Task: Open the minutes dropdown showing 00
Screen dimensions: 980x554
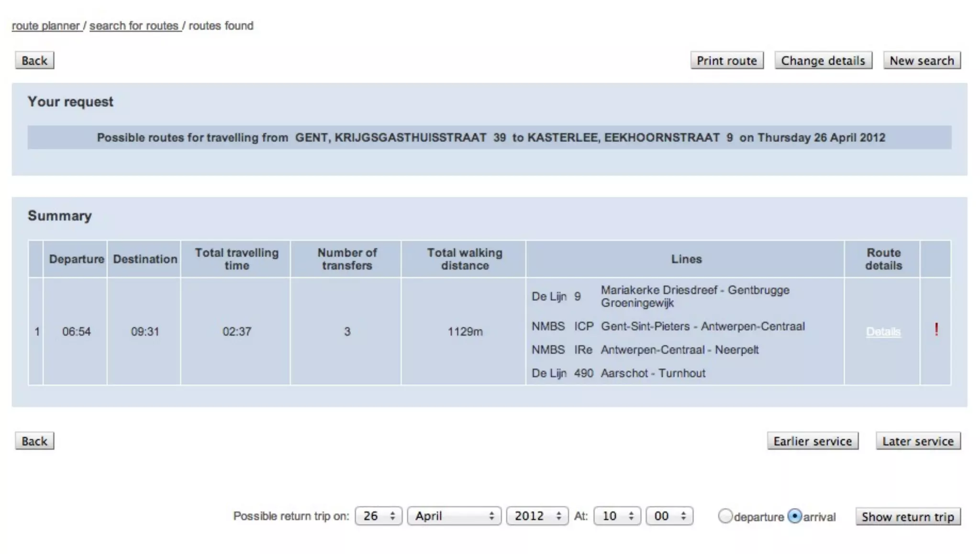Action: (x=669, y=516)
